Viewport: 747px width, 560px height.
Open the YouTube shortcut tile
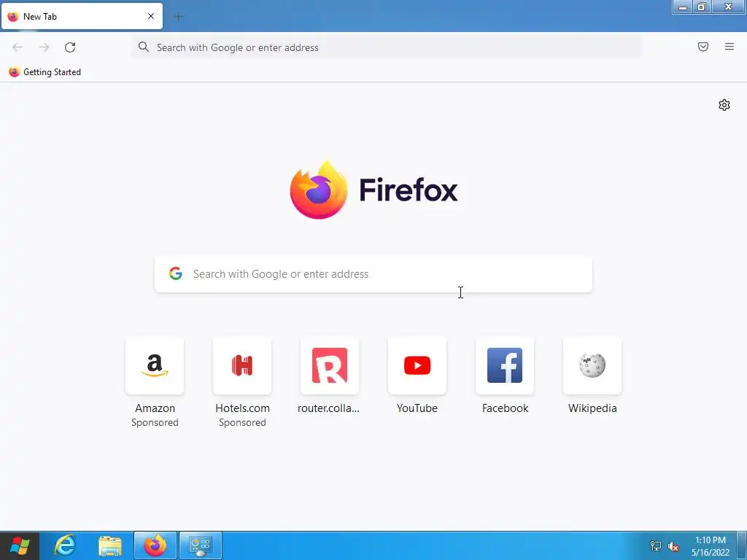pos(417,365)
